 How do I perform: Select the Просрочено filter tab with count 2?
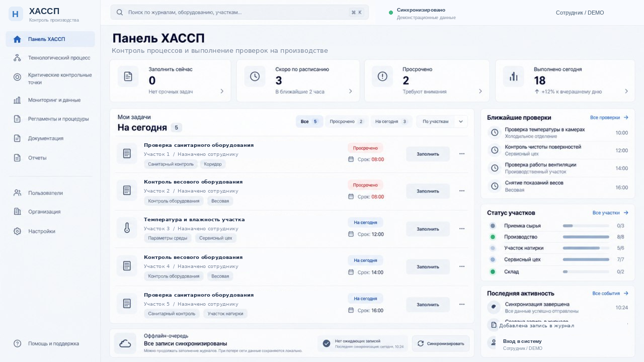(347, 122)
